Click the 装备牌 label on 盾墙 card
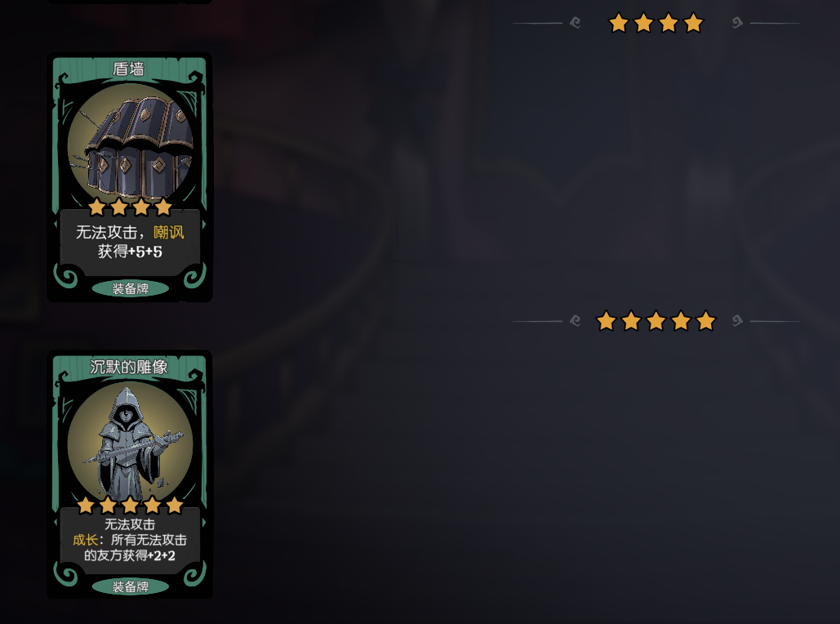 click(x=130, y=289)
